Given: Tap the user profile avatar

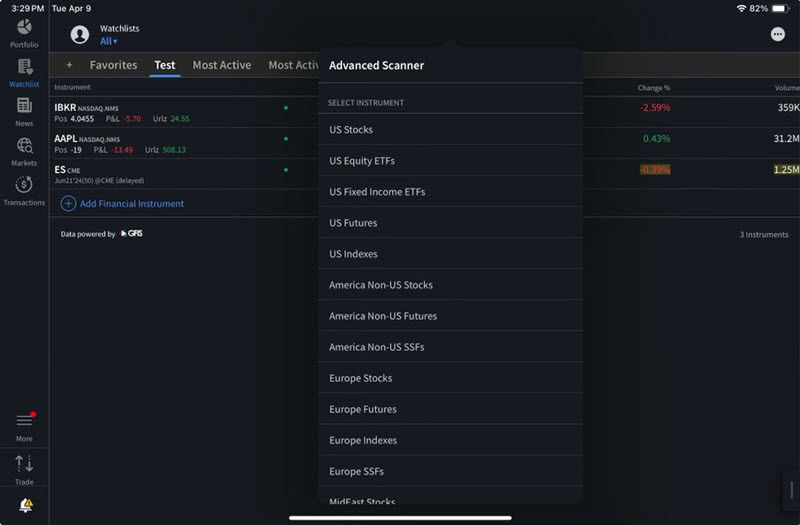Looking at the screenshot, I should tap(80, 35).
